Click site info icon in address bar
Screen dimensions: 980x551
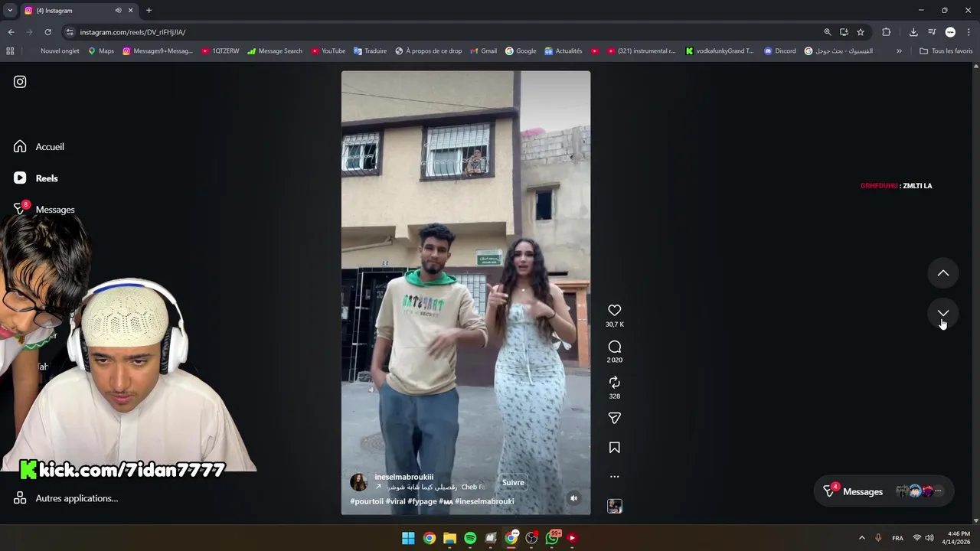70,32
